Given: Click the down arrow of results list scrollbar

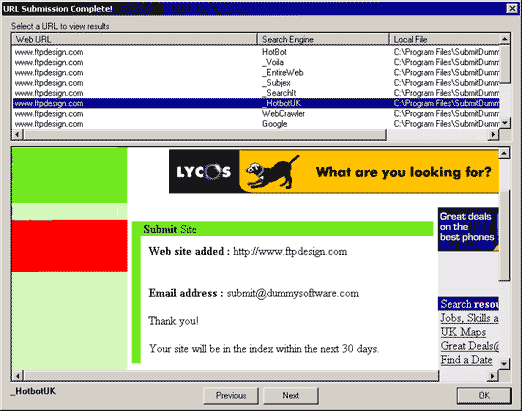Looking at the screenshot, I should (505, 123).
